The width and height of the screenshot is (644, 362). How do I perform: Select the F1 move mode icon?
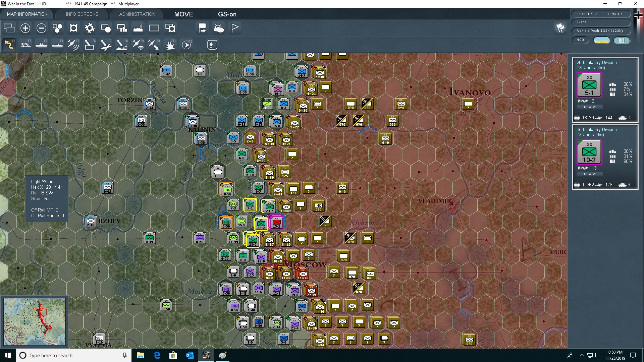(x=9, y=45)
